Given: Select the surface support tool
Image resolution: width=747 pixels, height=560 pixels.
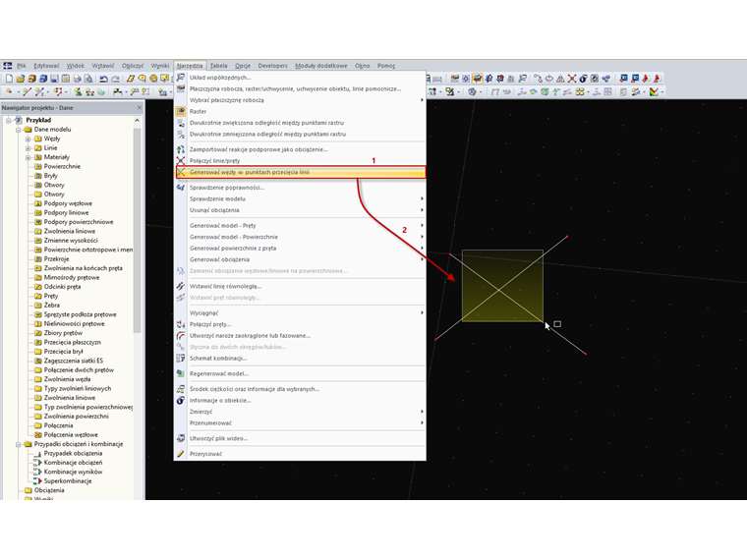Looking at the screenshot, I should pyautogui.click(x=101, y=91).
